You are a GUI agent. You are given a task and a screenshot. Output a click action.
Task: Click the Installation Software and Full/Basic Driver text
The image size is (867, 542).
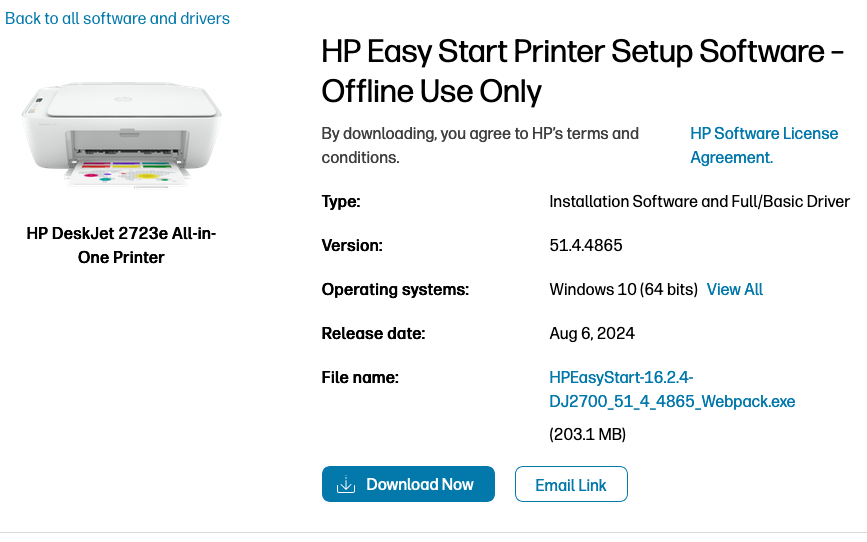click(699, 201)
